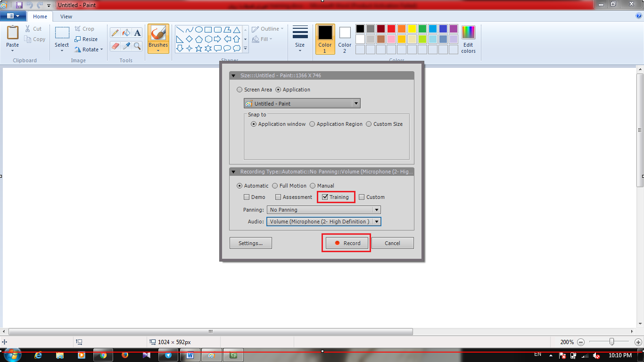Choose the Line shape in Shapes gallery
The width and height of the screenshot is (644, 362).
coord(180,29)
